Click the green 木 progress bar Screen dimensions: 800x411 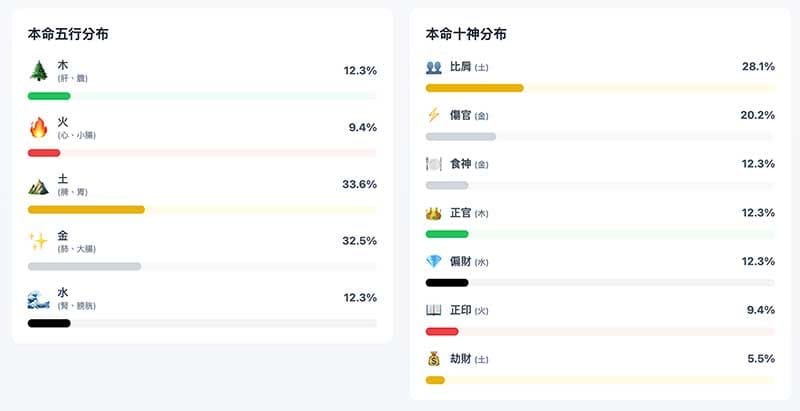click(x=49, y=96)
